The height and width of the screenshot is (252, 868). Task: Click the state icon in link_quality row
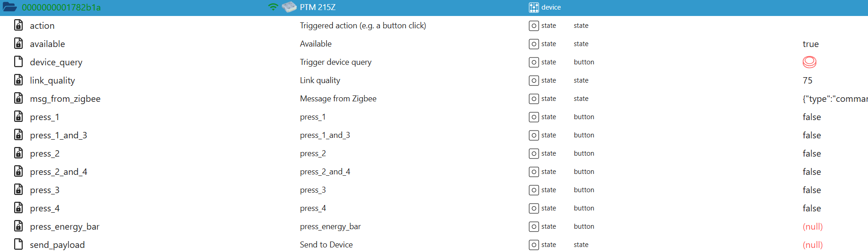tap(533, 80)
